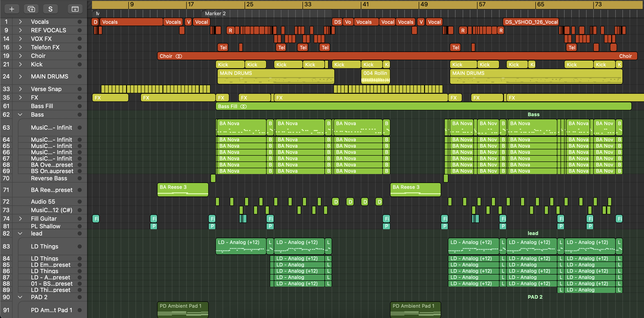Select the first Vocals region on track 1
The image size is (644, 318).
tap(131, 22)
